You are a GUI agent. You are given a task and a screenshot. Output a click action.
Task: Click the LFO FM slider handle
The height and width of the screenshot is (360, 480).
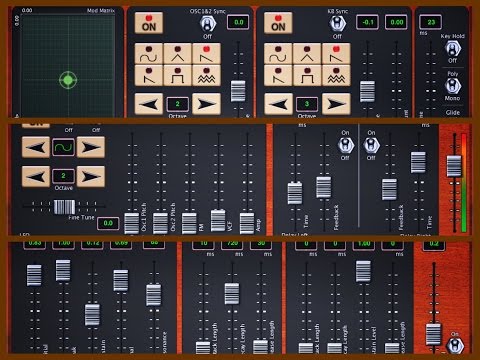point(189,223)
